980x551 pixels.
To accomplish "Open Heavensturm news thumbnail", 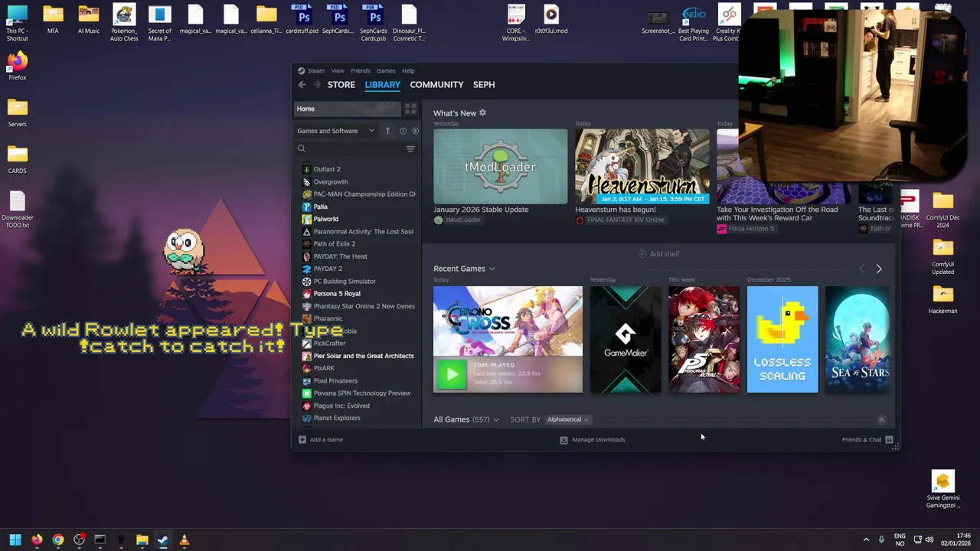I will [x=642, y=166].
